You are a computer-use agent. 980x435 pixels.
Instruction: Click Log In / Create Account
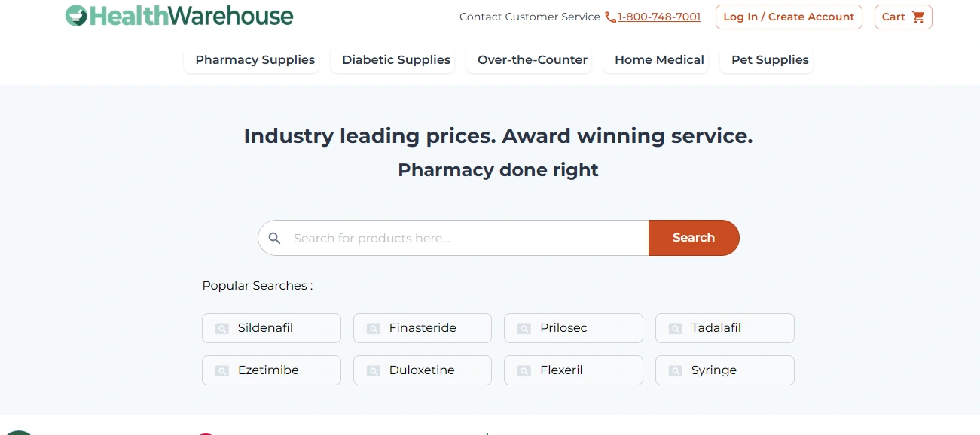(789, 17)
